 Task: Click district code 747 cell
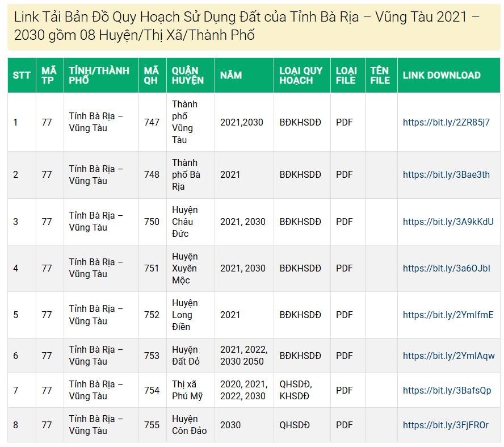pos(152,122)
